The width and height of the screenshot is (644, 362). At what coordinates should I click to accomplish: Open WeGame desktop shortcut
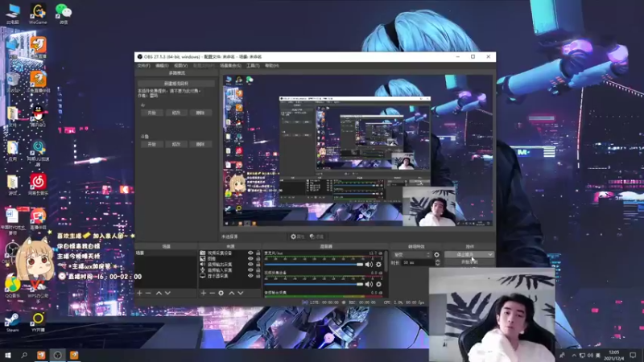click(38, 14)
